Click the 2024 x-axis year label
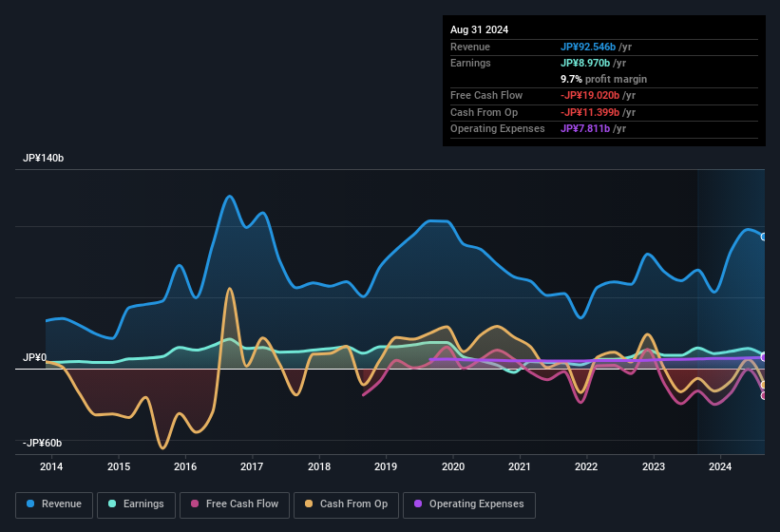780x532 pixels. tap(720, 466)
